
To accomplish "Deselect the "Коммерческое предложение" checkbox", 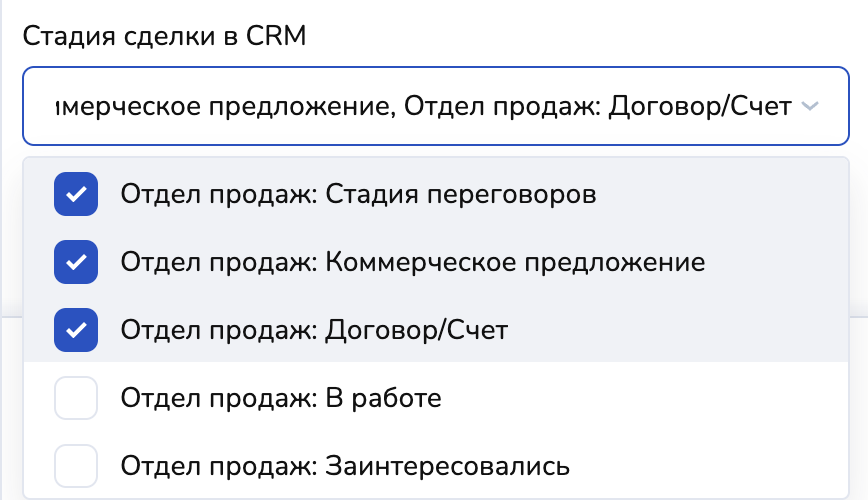I will click(75, 262).
